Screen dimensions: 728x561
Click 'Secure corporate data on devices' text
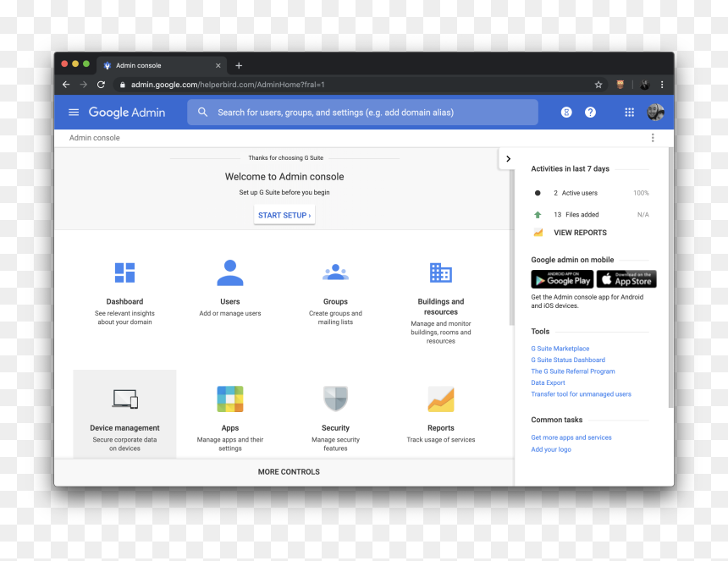(124, 444)
